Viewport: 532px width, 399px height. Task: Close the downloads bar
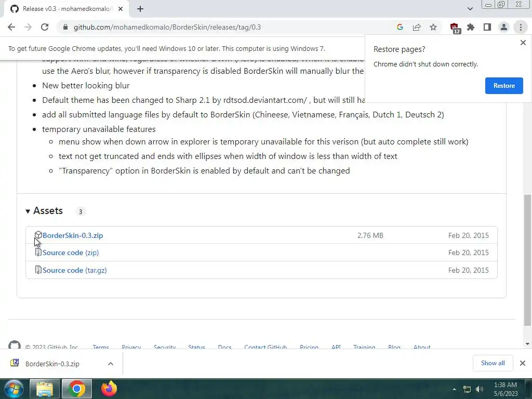[523, 363]
